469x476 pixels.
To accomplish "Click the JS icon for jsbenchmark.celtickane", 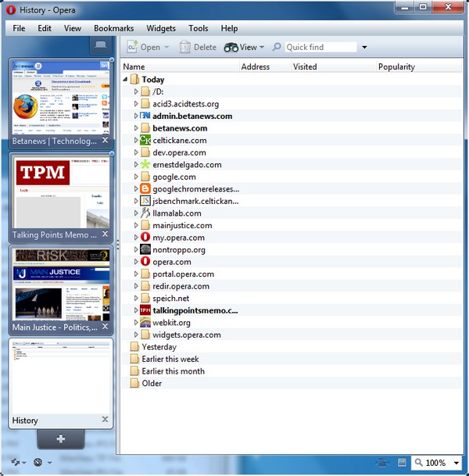I will click(x=145, y=201).
